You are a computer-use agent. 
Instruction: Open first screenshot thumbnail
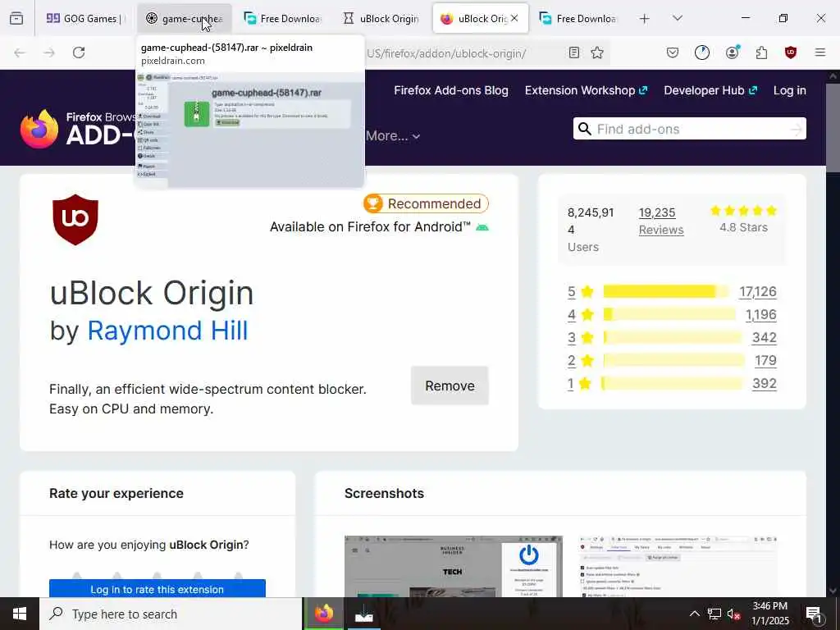tap(453, 566)
